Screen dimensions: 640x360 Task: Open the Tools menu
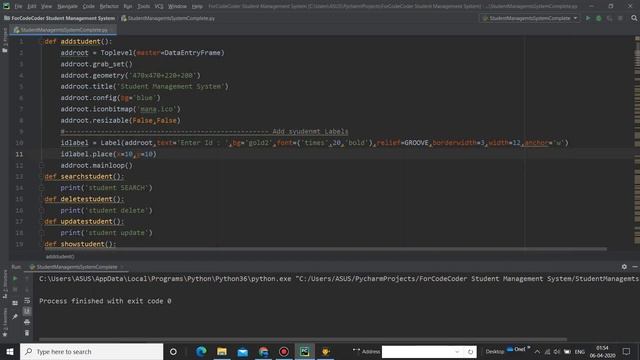pyautogui.click(x=143, y=7)
